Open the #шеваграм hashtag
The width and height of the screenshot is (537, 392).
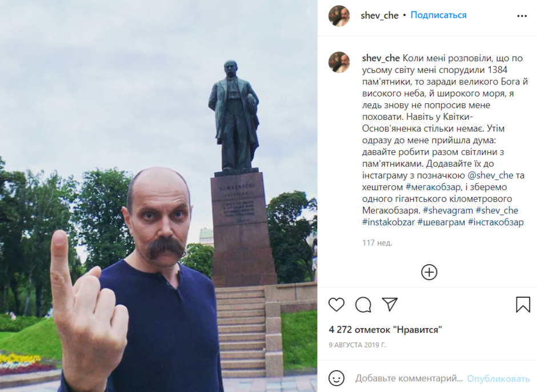pos(441,222)
